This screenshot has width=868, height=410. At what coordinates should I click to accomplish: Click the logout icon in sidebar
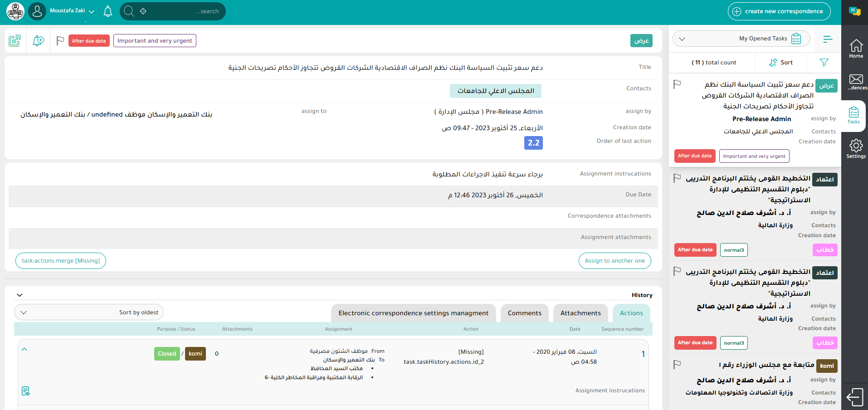click(x=855, y=397)
